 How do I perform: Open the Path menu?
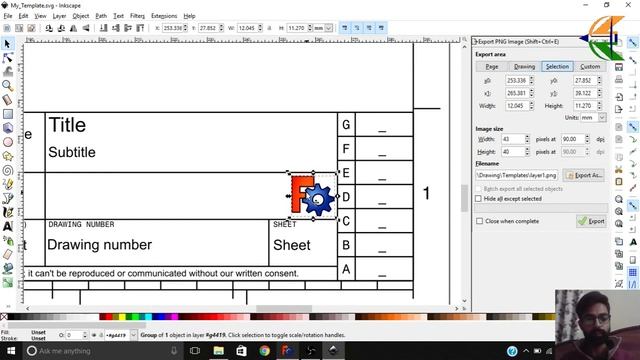click(x=101, y=16)
